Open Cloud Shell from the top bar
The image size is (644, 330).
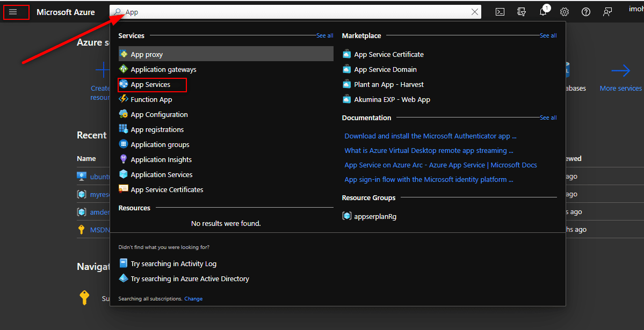500,12
